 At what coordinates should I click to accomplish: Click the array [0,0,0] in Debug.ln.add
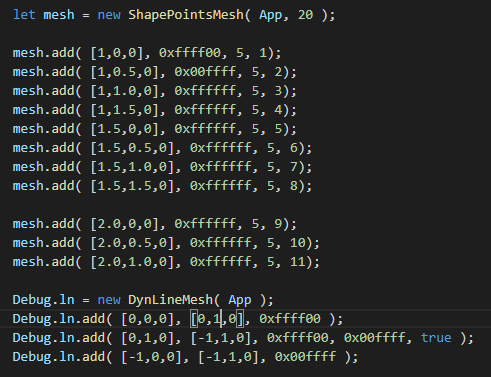[x=148, y=319]
